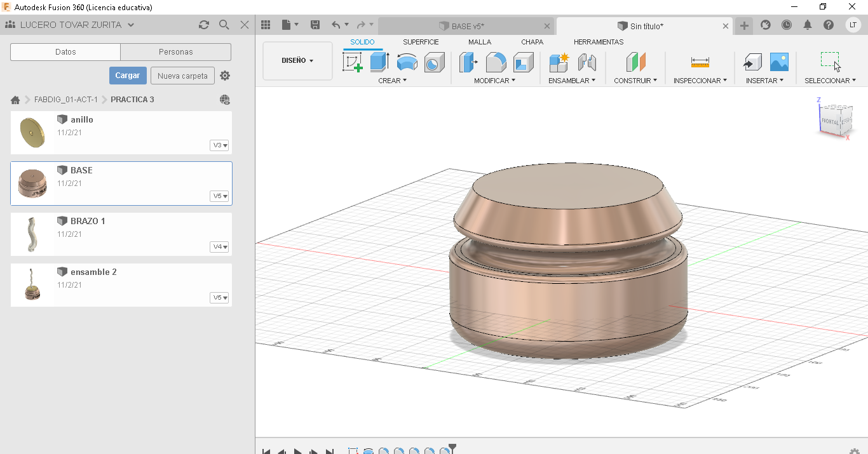Open version V3 dropdown for anillo

[x=219, y=145]
